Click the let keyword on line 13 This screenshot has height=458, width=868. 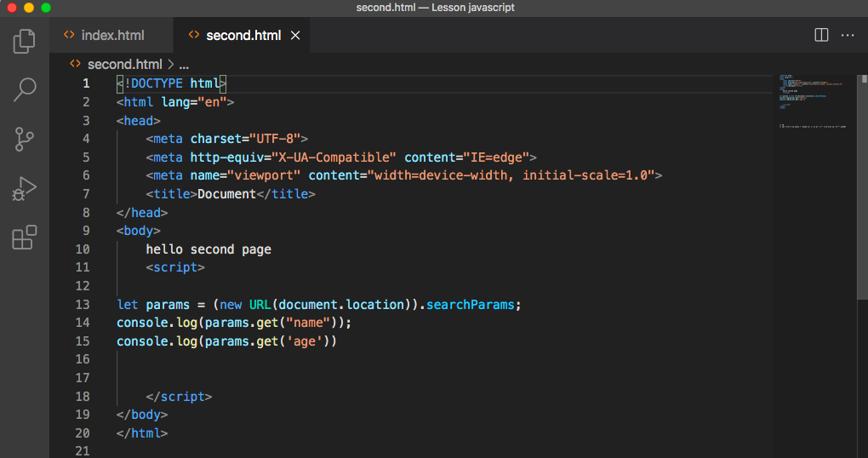tap(128, 305)
